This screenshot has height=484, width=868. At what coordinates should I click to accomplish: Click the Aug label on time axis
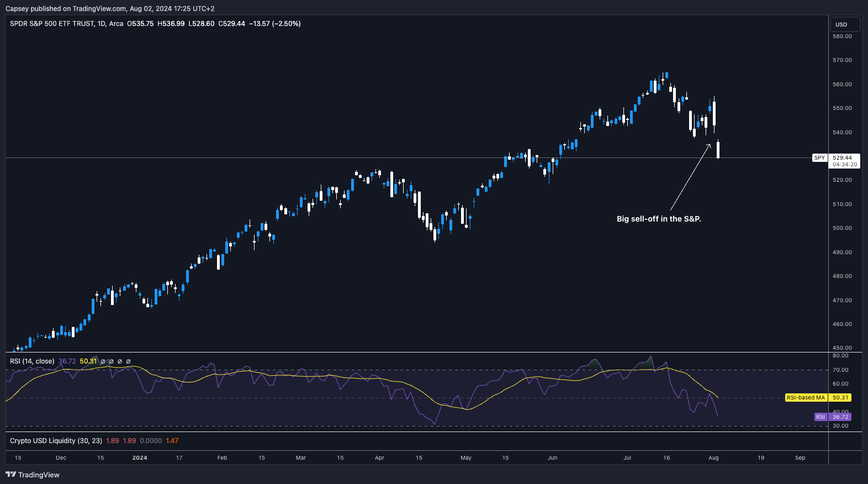(713, 458)
